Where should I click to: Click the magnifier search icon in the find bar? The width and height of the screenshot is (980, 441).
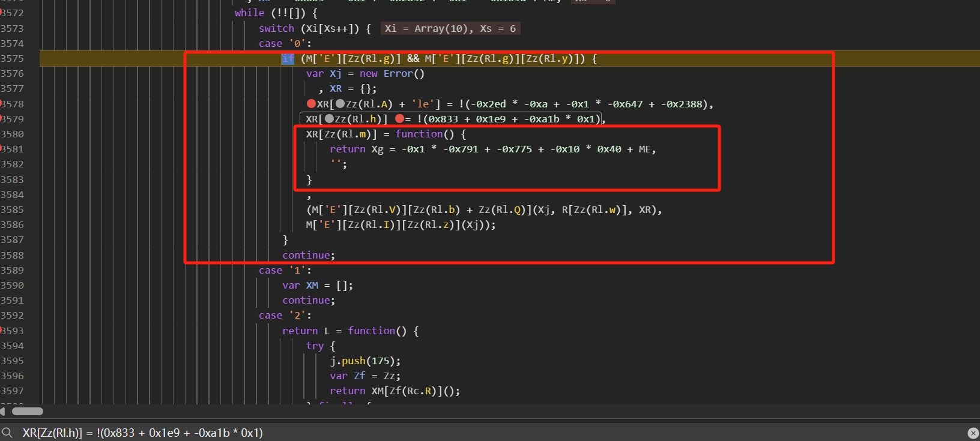pos(7,433)
